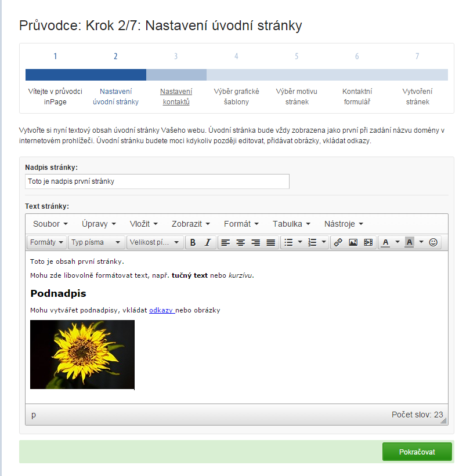Screen dimensions: 459x476
Task: Select the Nastavení úvodní stránky step label
Action: click(115, 97)
